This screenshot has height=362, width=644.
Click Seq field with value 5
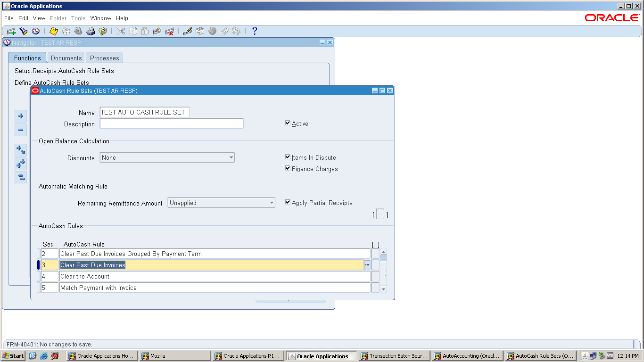(50, 288)
